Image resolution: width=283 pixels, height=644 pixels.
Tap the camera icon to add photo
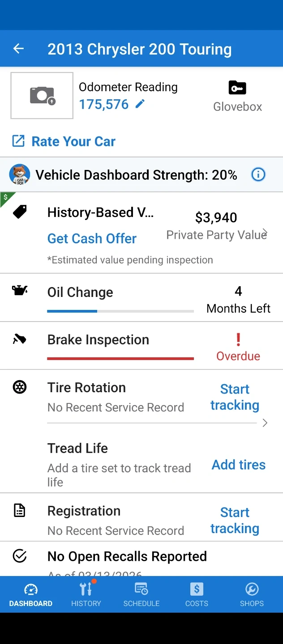click(42, 95)
